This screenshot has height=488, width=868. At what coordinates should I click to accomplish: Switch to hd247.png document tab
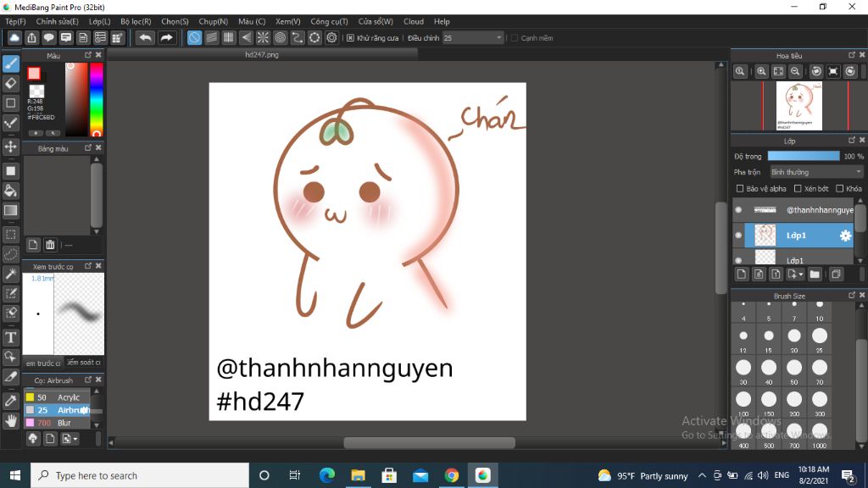coord(262,55)
